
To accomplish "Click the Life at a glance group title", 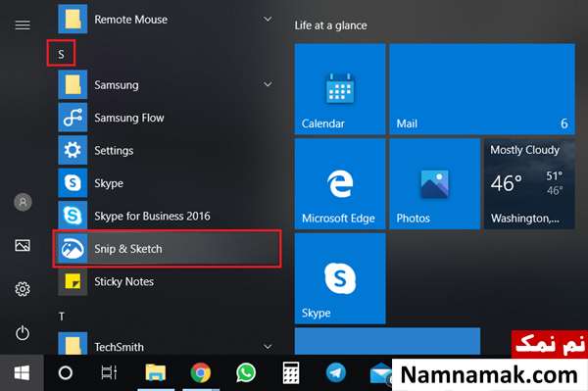I will [331, 25].
